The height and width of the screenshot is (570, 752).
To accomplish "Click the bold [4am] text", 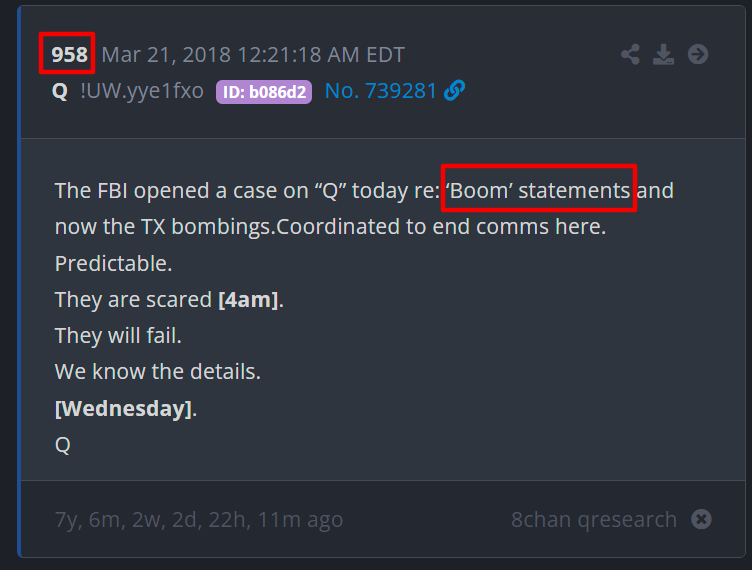I will pyautogui.click(x=248, y=299).
